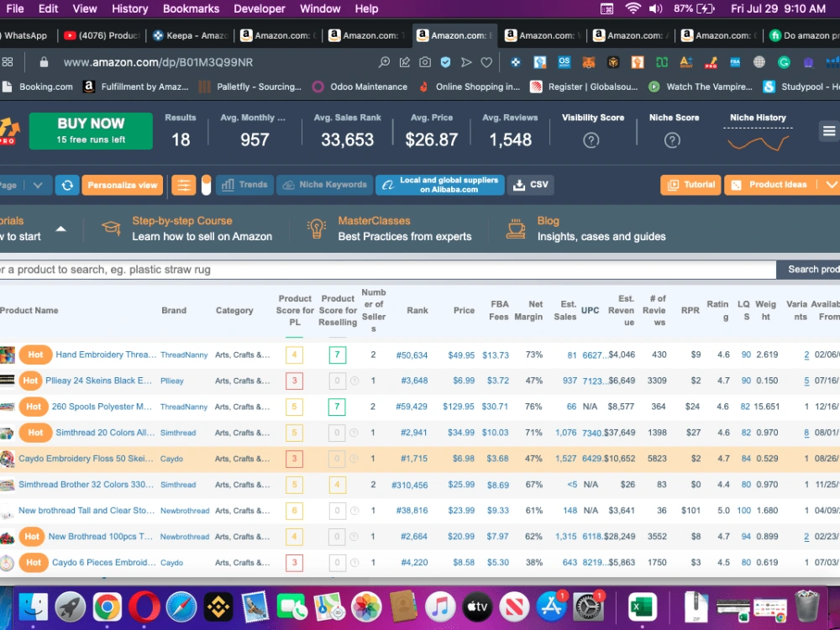Screen dimensions: 840x630
Task: Launch Safari from the dock
Action: 181,607
